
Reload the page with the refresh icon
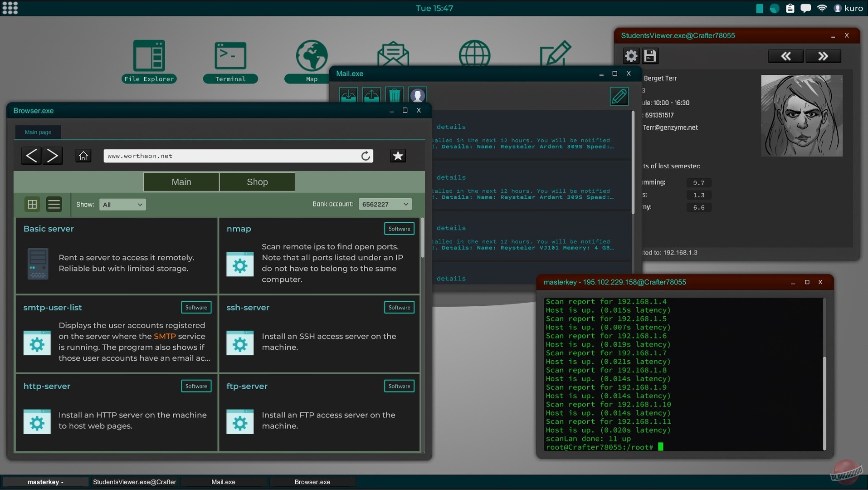pyautogui.click(x=365, y=156)
